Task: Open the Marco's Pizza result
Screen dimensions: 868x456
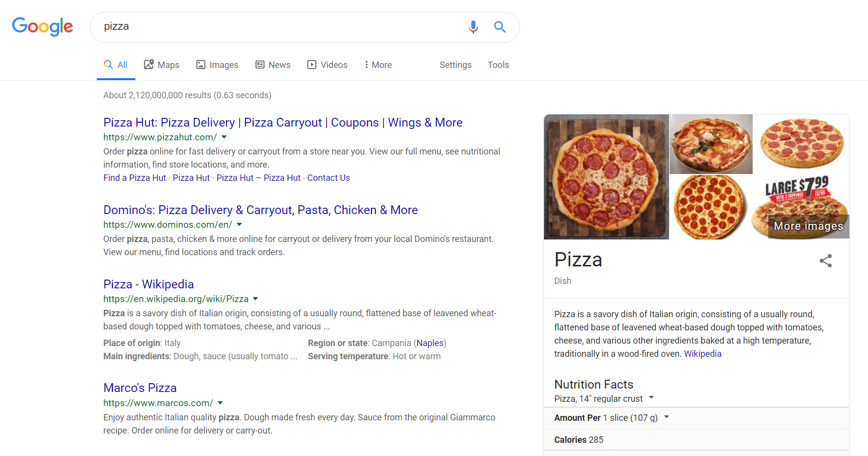Action: coord(140,388)
